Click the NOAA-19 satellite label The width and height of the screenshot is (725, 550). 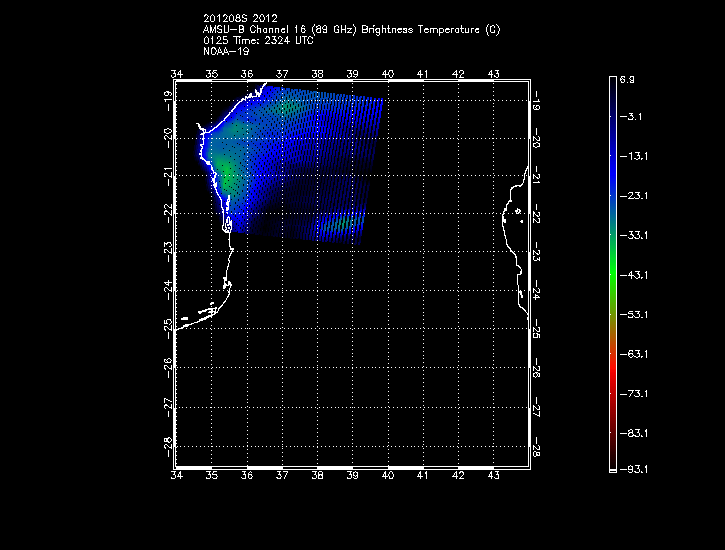[x=226, y=50]
